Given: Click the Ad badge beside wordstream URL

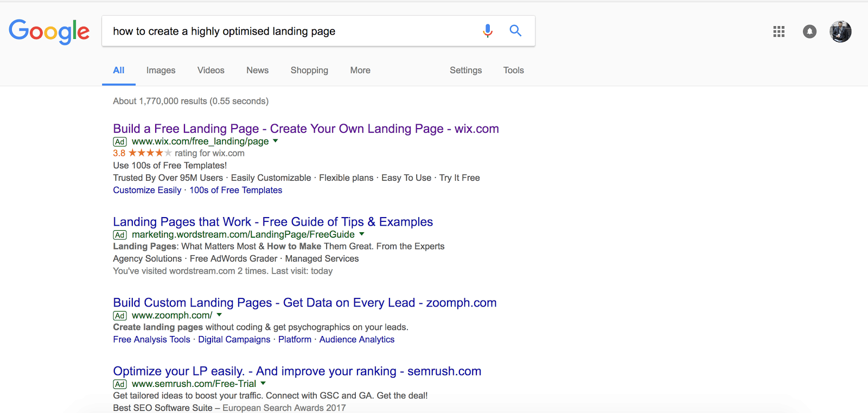Looking at the screenshot, I should point(120,235).
